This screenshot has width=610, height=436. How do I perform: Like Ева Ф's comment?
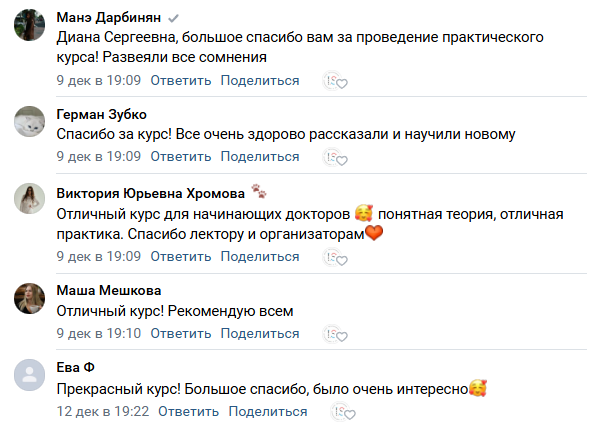342,411
